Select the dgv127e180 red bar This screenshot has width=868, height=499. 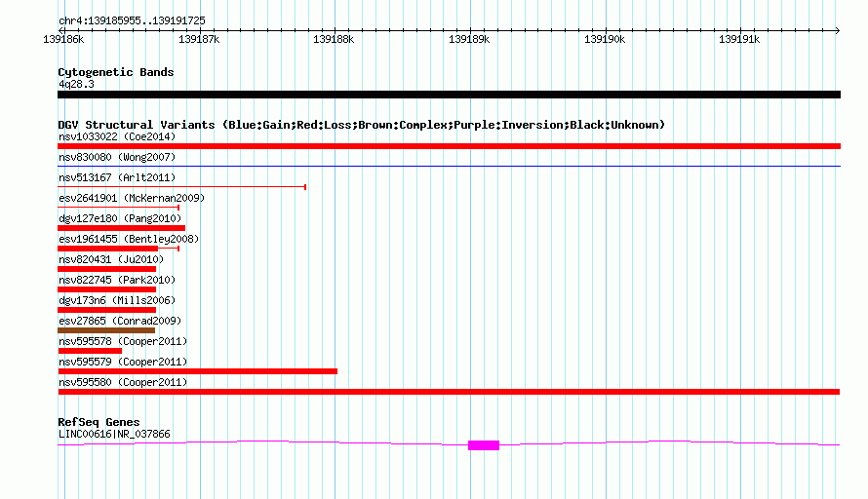tap(121, 228)
